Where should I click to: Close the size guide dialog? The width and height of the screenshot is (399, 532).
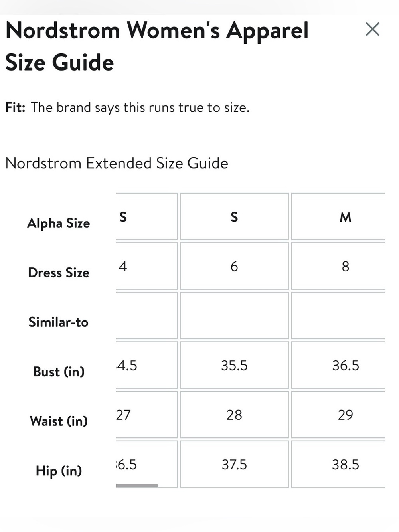(372, 29)
